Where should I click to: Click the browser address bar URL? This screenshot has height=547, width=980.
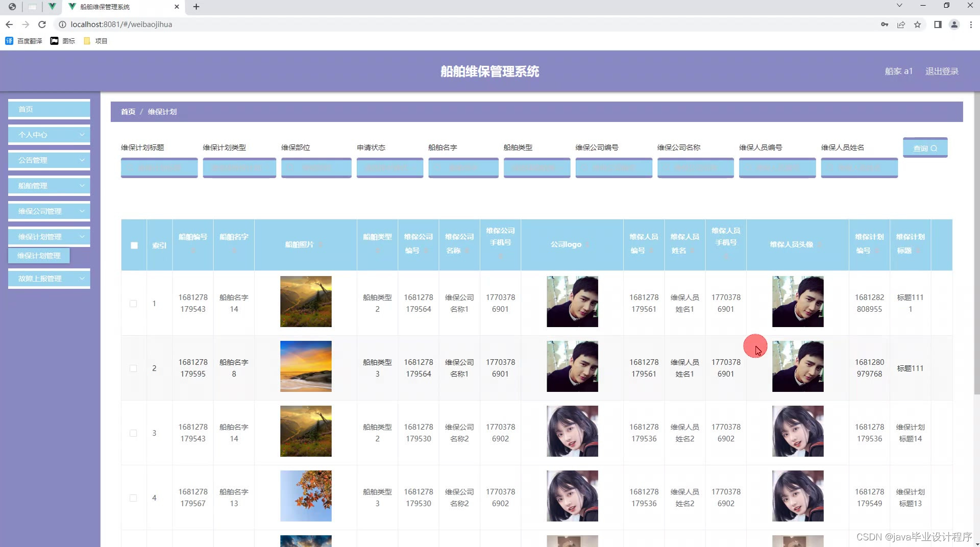[x=121, y=24]
